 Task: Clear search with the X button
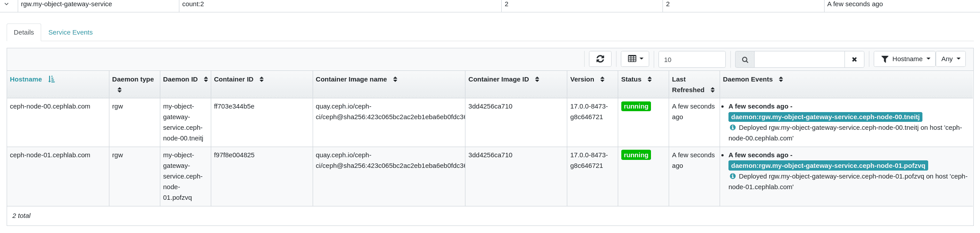pos(854,59)
